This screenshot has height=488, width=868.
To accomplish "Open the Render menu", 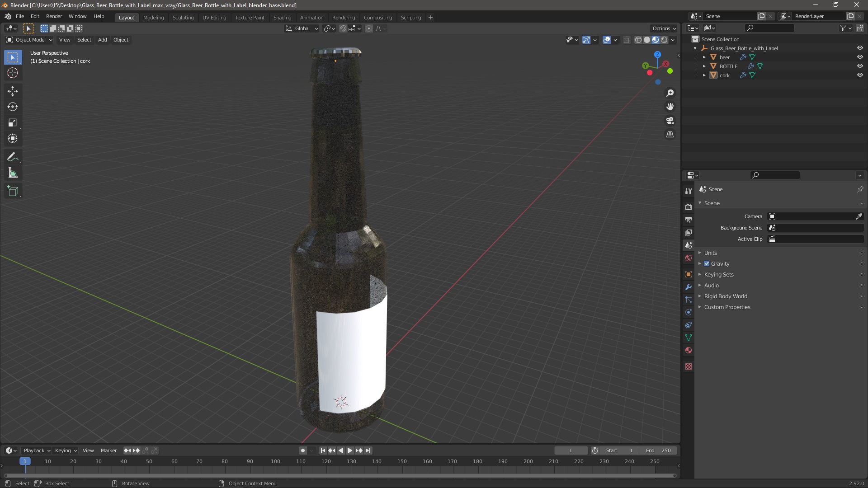I will pos(54,16).
